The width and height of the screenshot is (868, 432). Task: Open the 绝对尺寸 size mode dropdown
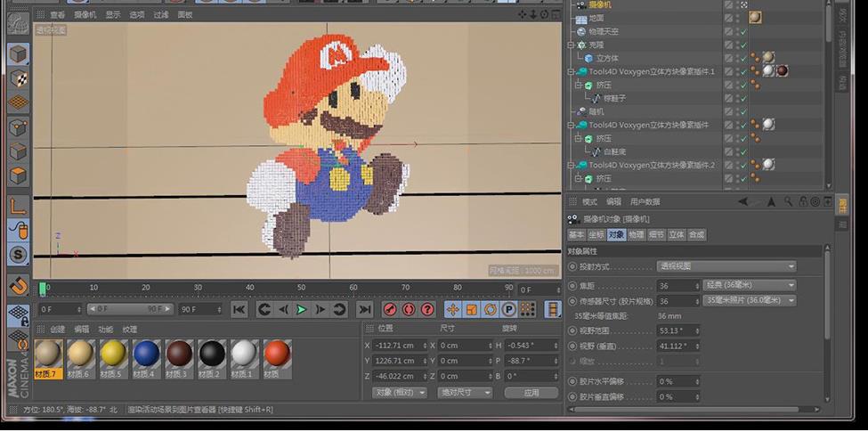coord(465,392)
